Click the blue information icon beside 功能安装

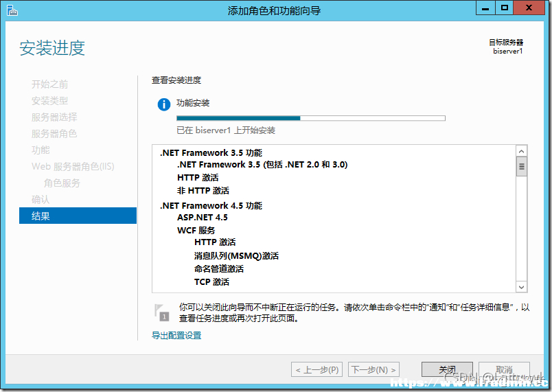pyautogui.click(x=163, y=104)
